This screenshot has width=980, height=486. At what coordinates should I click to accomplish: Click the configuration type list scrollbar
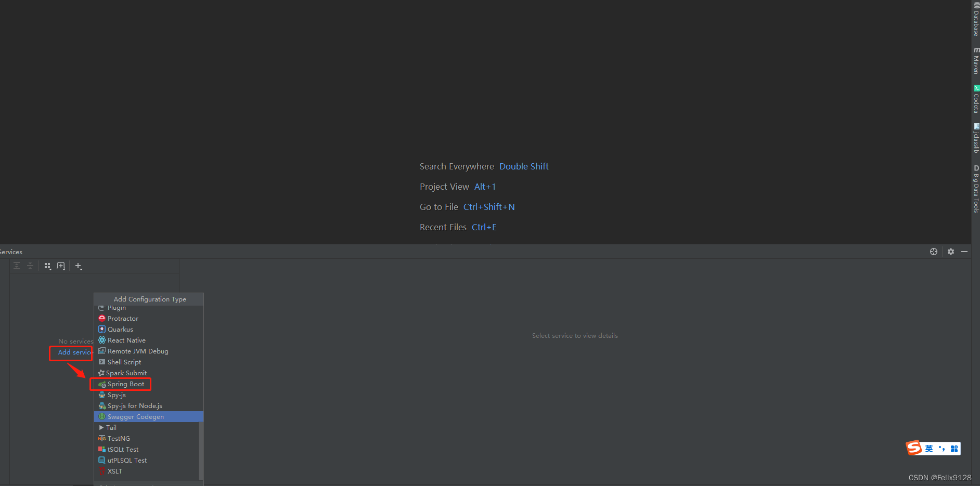point(201,451)
